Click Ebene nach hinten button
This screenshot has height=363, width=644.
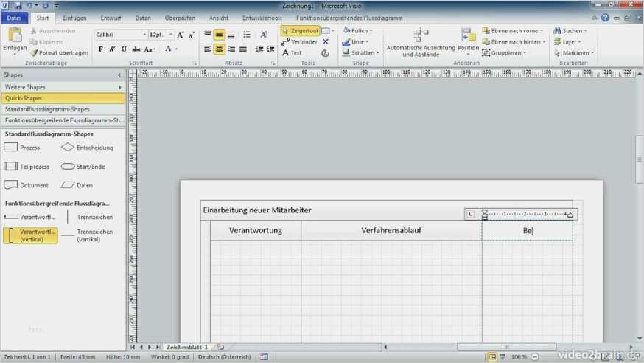(514, 42)
